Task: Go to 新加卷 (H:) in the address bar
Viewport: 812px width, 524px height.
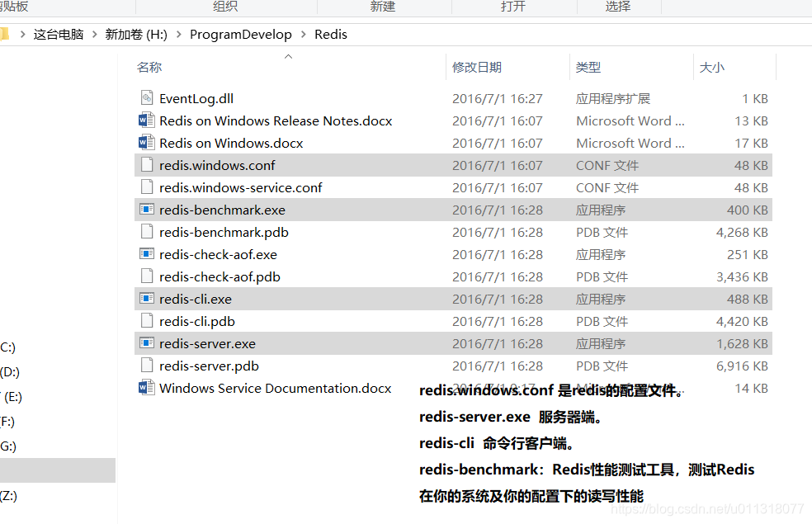Action: click(x=136, y=34)
